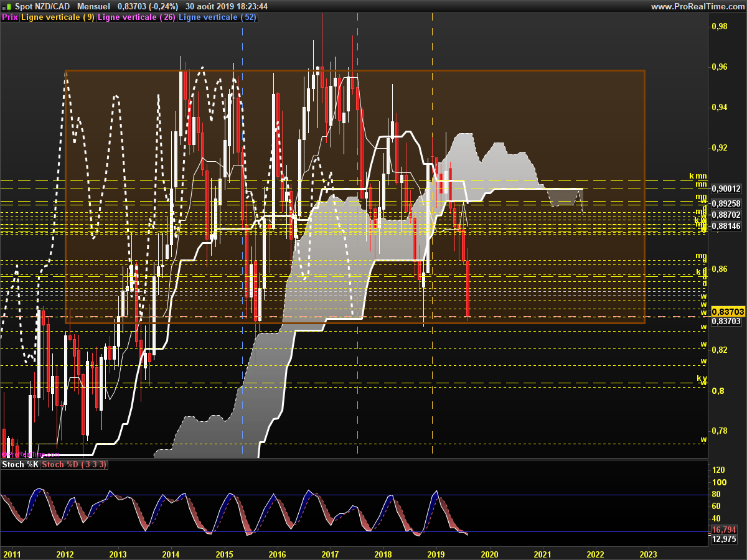The height and width of the screenshot is (560, 747).
Task: Click the 2017 year label on time axis
Action: coord(330,553)
